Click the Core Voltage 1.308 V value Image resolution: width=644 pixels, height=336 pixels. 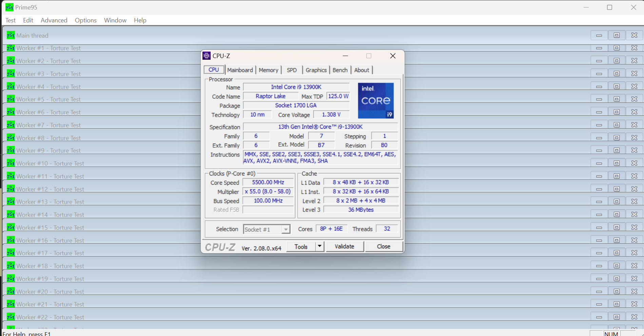point(331,115)
